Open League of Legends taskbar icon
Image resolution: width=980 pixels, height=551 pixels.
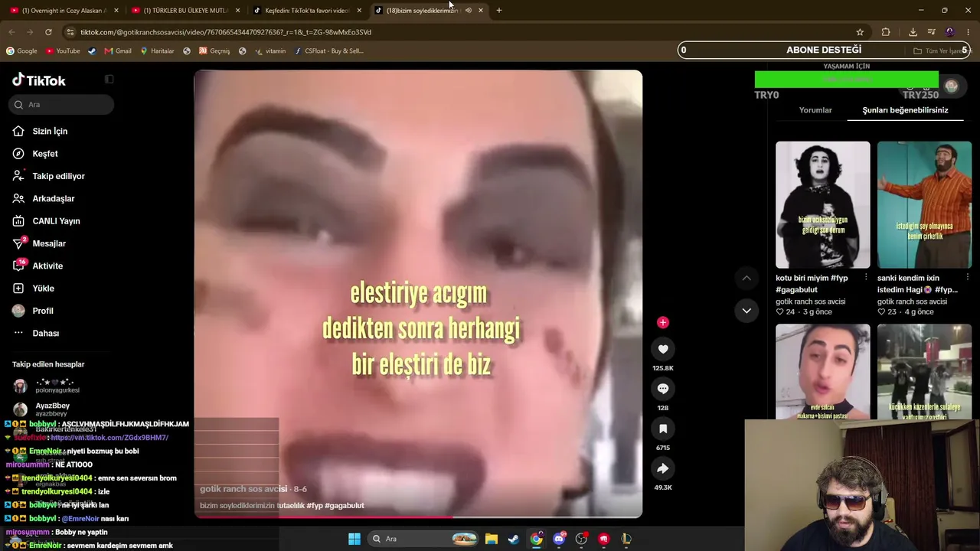click(x=626, y=539)
